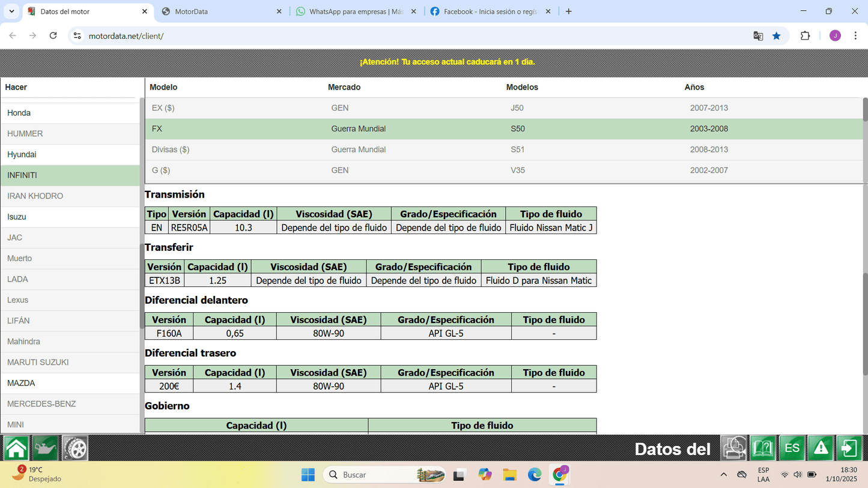Bookmark page with the star icon
Screen dimensions: 868x488
click(x=776, y=36)
